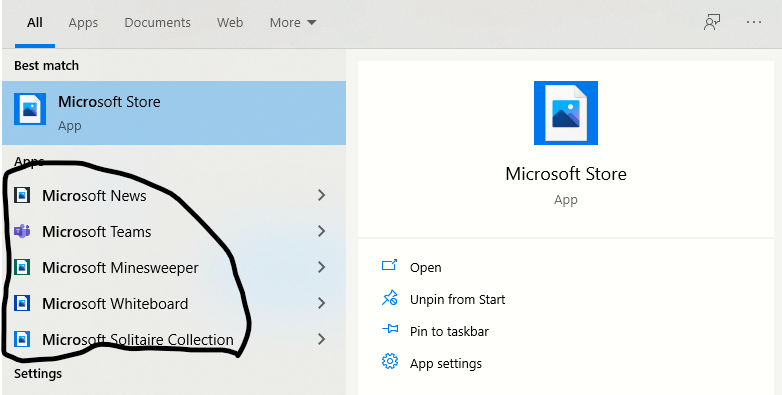Select the Web tab
Screen dimensions: 782x395
point(230,23)
